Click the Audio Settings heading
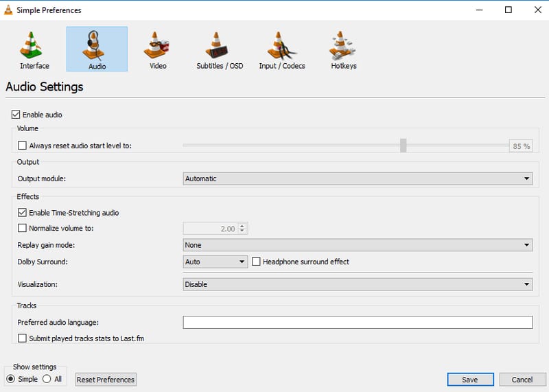549x392 pixels. click(x=45, y=87)
